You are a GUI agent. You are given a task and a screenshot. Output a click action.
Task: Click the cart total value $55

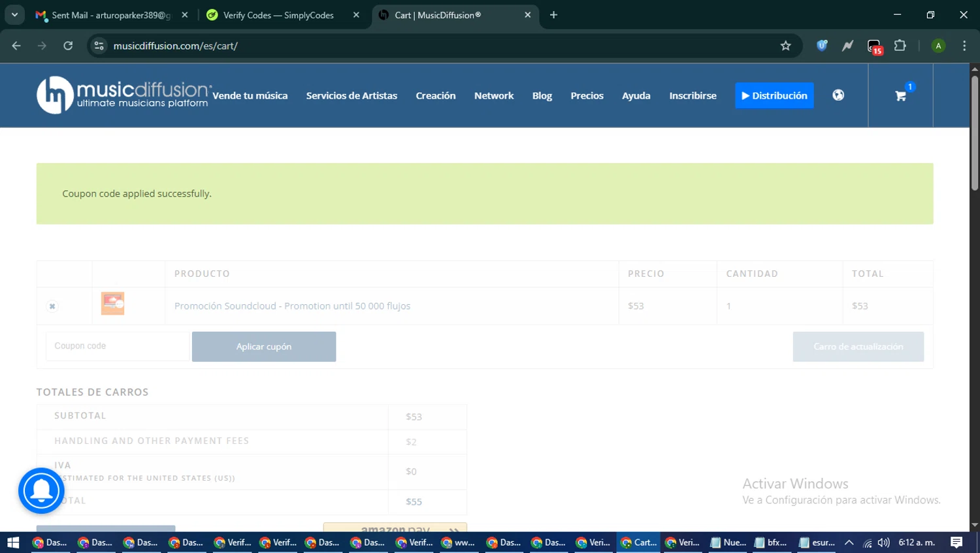(x=414, y=502)
